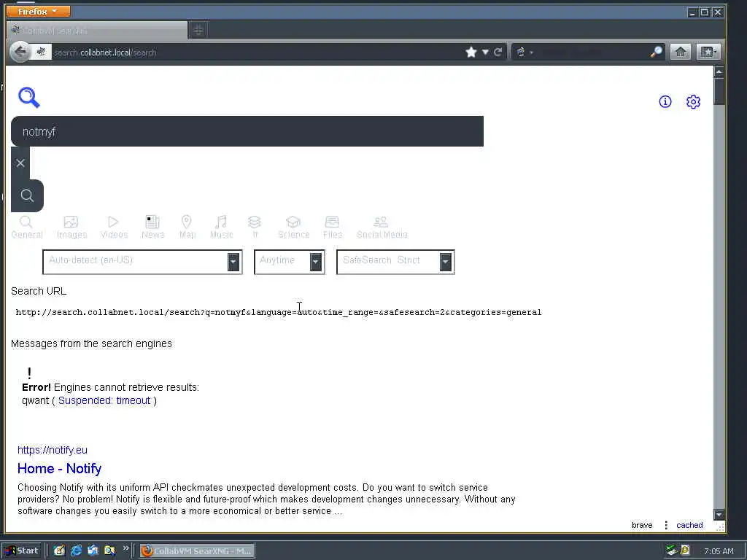This screenshot has width=747, height=560.
Task: Switch to the Videos category
Action: (x=114, y=227)
